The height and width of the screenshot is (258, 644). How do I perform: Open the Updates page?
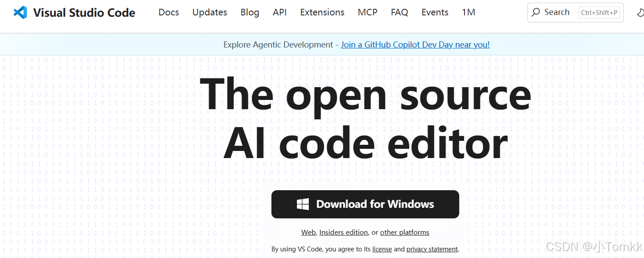tap(210, 12)
